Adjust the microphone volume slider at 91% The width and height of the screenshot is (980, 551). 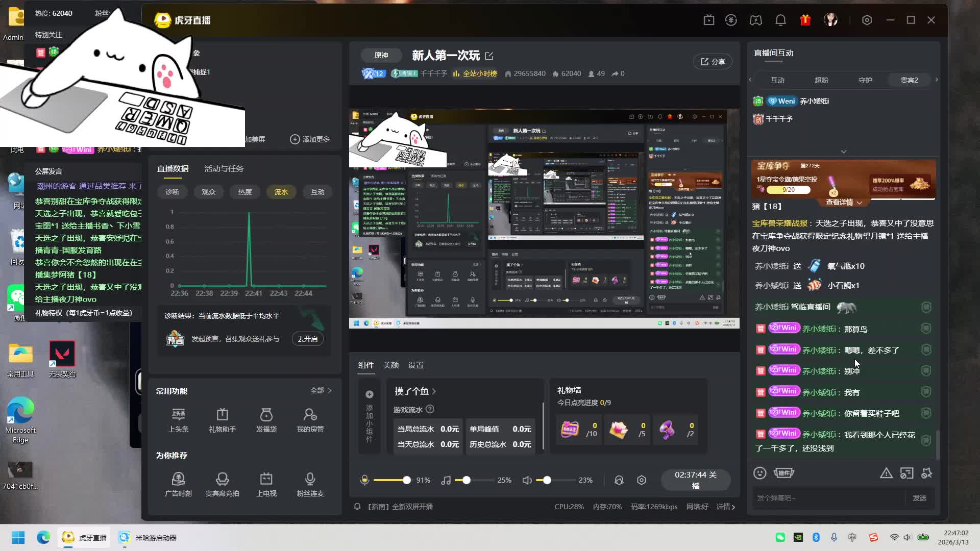[x=406, y=480]
